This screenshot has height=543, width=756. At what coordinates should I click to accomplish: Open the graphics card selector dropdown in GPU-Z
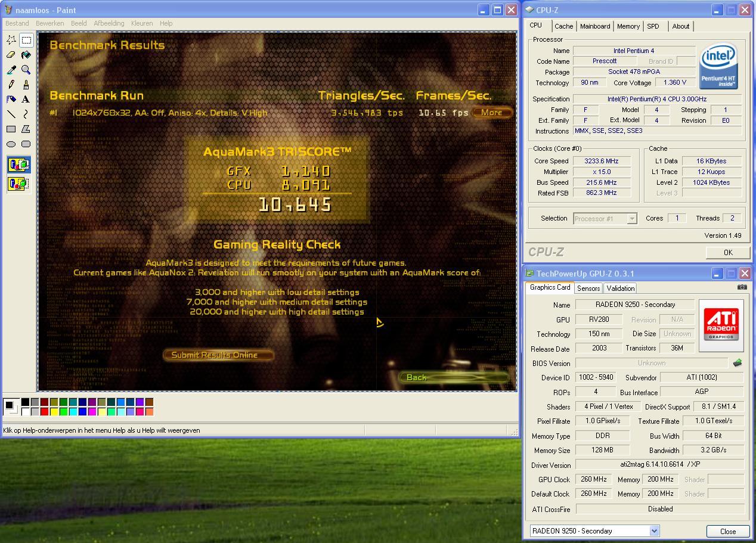coord(654,530)
